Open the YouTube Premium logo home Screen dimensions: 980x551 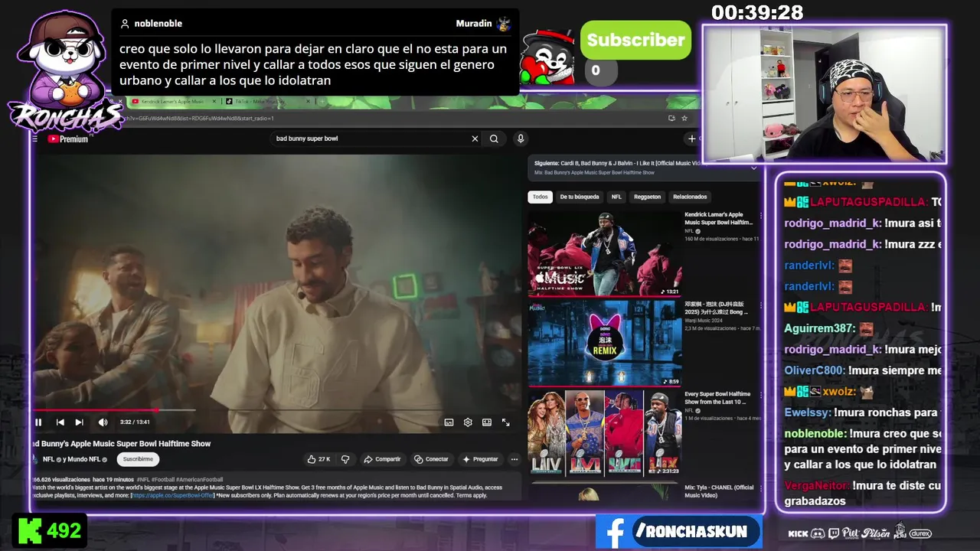pos(68,139)
